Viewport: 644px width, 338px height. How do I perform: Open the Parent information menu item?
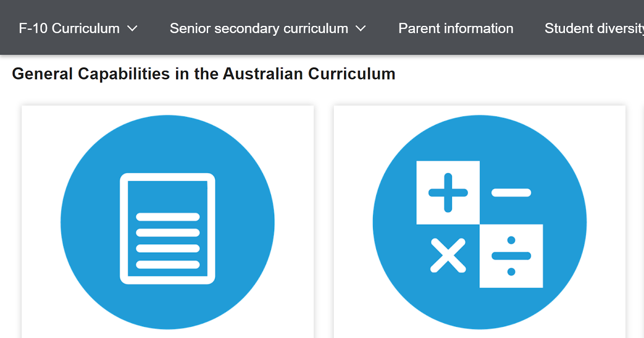coord(455,28)
